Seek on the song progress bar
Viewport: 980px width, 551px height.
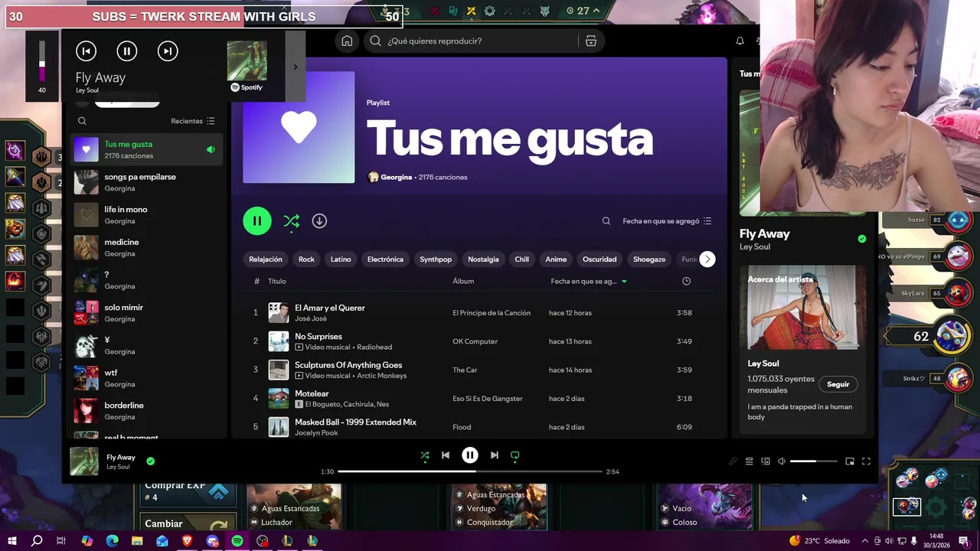pyautogui.click(x=470, y=471)
